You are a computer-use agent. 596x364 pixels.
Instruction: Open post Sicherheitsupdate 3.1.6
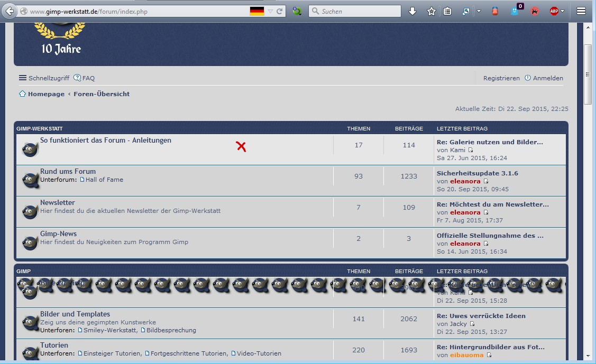point(477,173)
